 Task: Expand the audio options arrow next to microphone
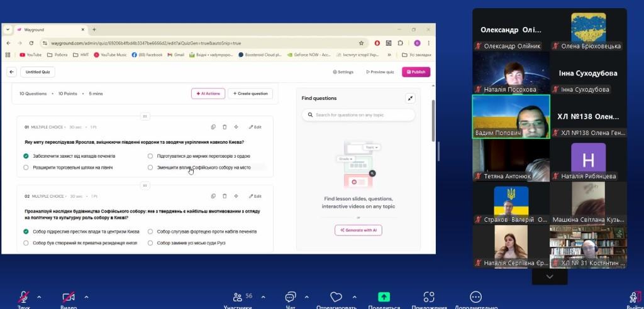click(39, 296)
